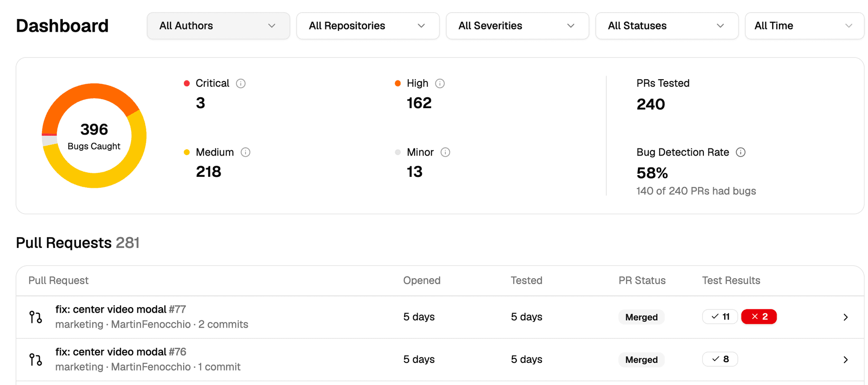Click '140 of 240 PRs had bugs' text
Image resolution: width=868 pixels, height=385 pixels.
click(x=696, y=191)
